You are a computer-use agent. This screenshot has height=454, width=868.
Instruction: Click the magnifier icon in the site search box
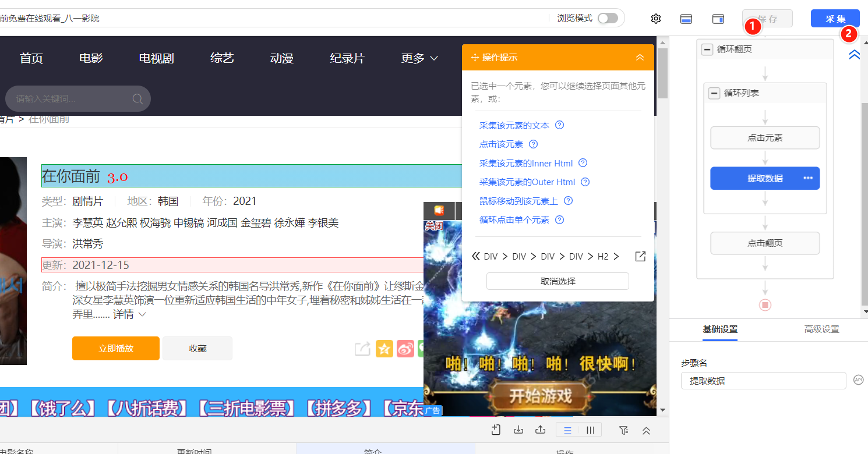tap(137, 99)
